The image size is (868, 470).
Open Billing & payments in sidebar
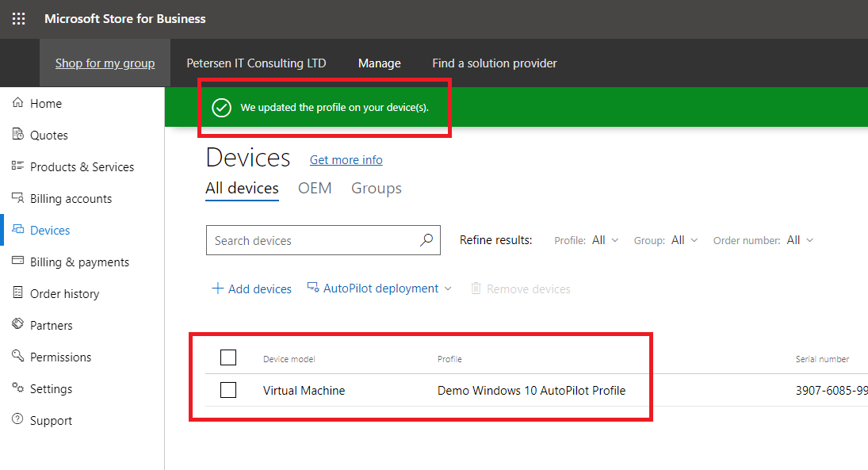click(x=79, y=262)
